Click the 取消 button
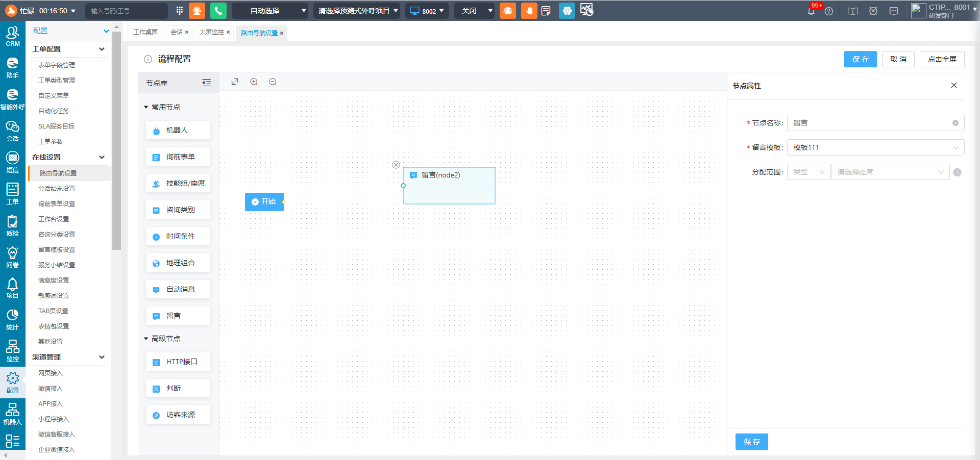The height and width of the screenshot is (460, 980). coord(898,59)
